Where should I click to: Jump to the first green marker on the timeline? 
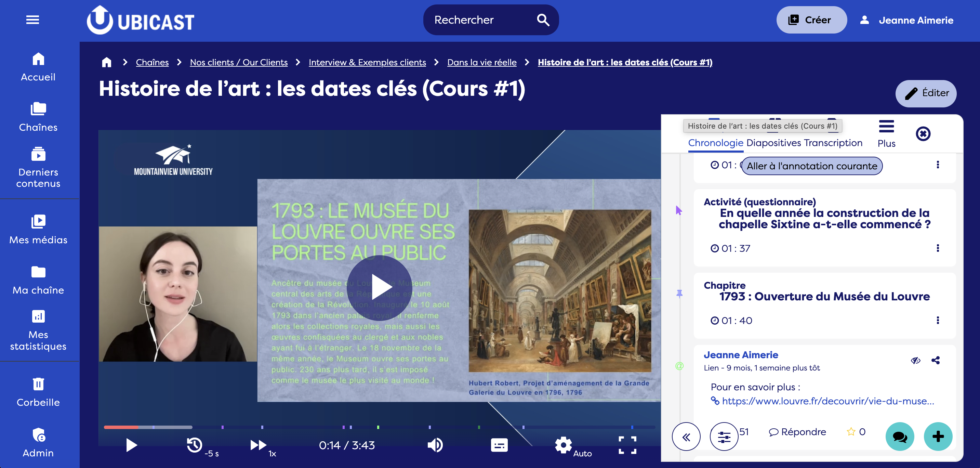pyautogui.click(x=378, y=427)
